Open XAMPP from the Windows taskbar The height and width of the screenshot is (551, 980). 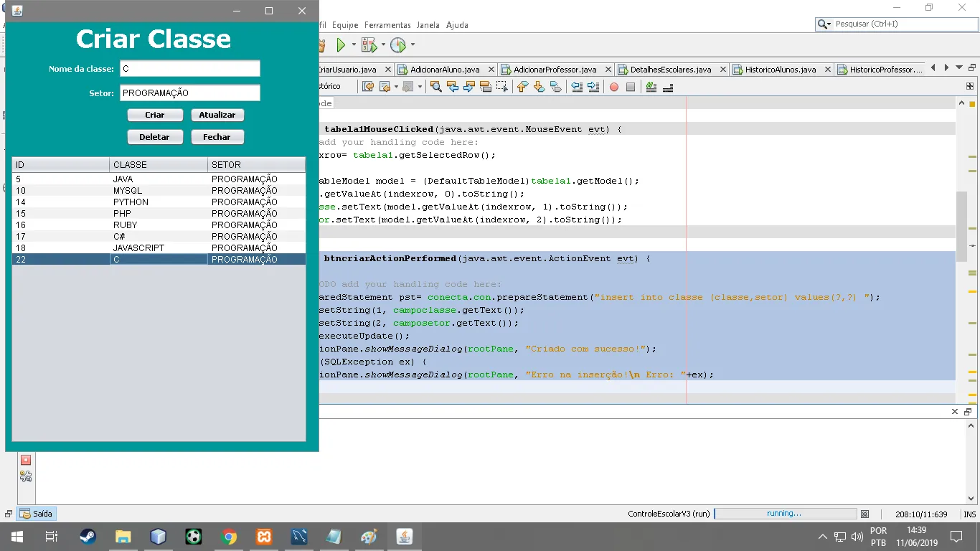[264, 537]
